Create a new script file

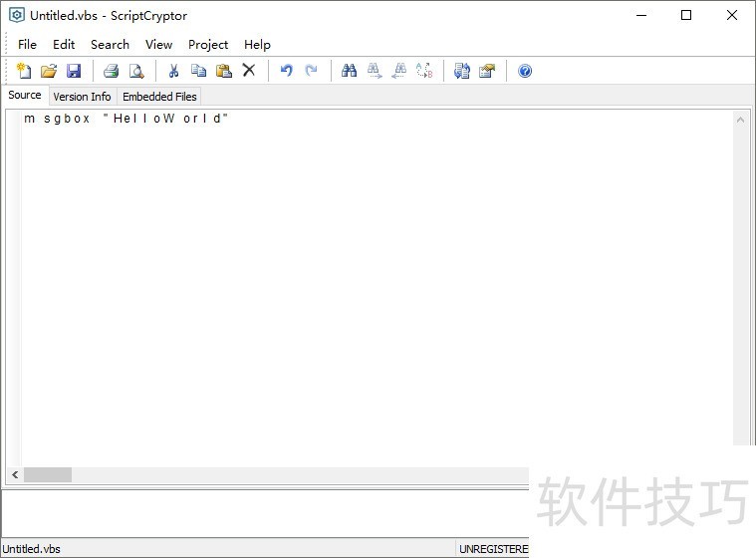[x=24, y=71]
